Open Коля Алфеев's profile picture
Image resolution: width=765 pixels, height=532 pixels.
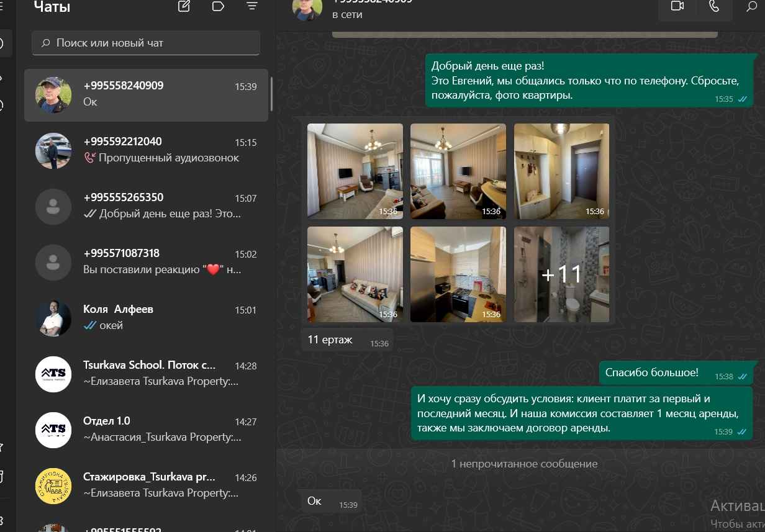(x=53, y=318)
